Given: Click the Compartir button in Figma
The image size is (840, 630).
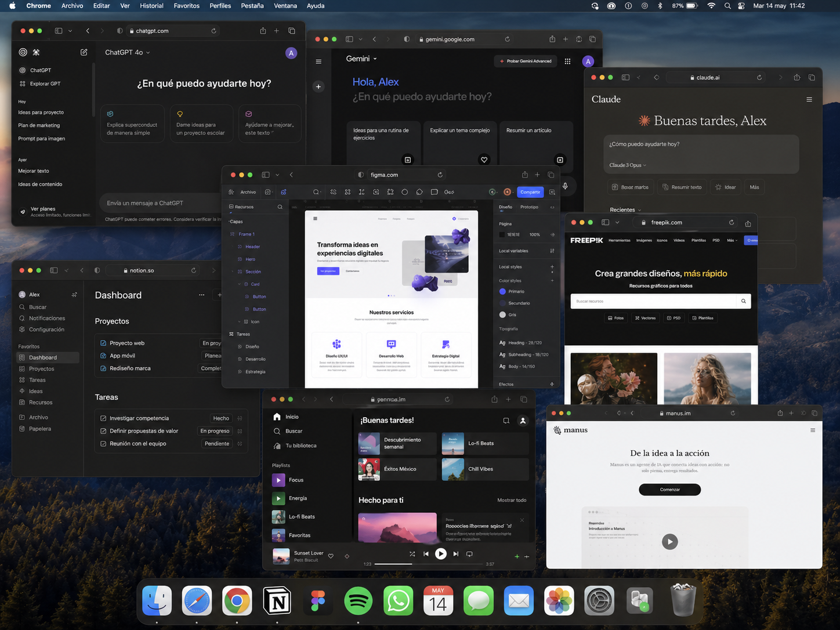Looking at the screenshot, I should 530,192.
